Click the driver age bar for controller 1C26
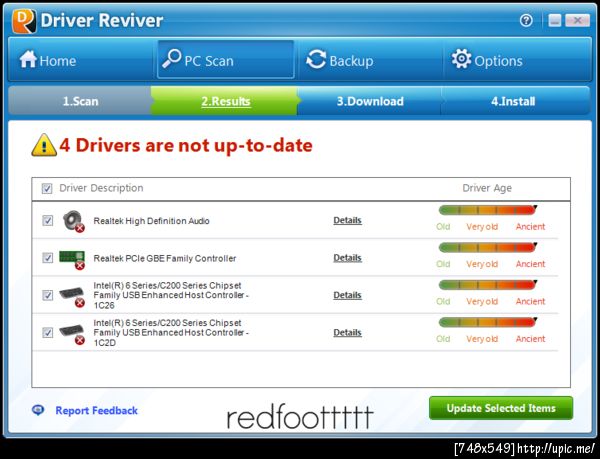The width and height of the screenshot is (600, 459). pos(488,285)
